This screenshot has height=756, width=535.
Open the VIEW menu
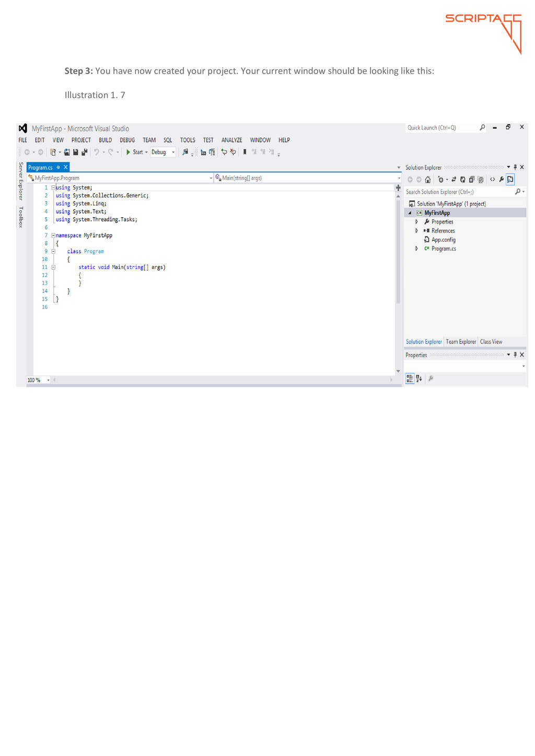[x=58, y=140]
